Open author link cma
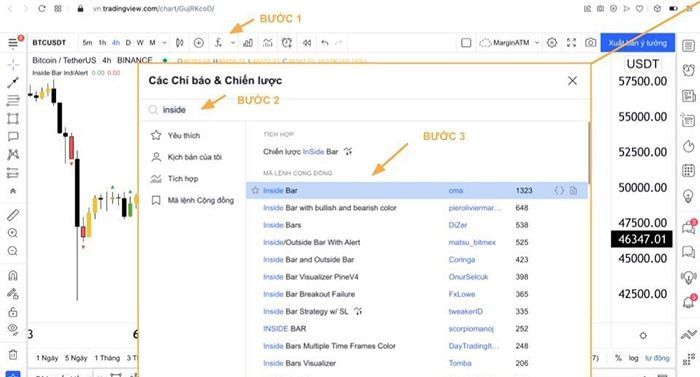 456,190
